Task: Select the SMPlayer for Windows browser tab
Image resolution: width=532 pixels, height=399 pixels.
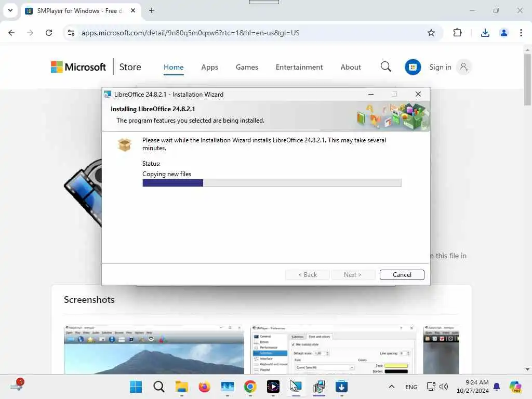Action: tap(82, 11)
